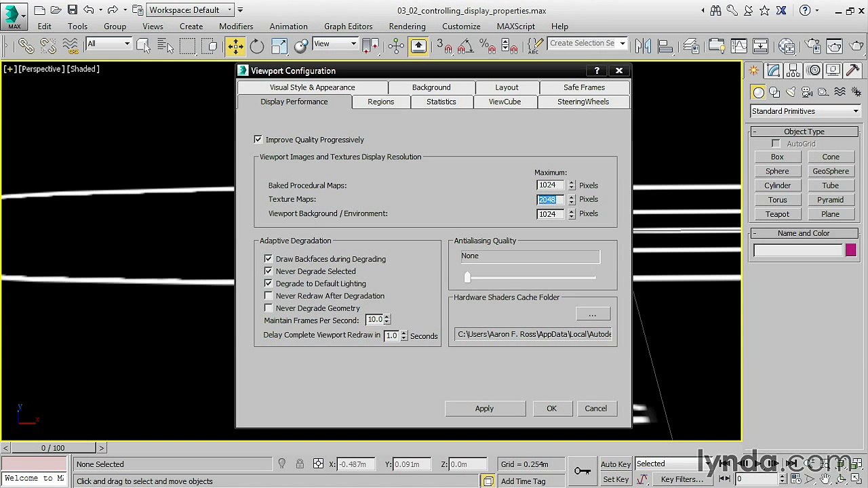868x488 pixels.
Task: Select the Cameras category icon
Action: [807, 92]
